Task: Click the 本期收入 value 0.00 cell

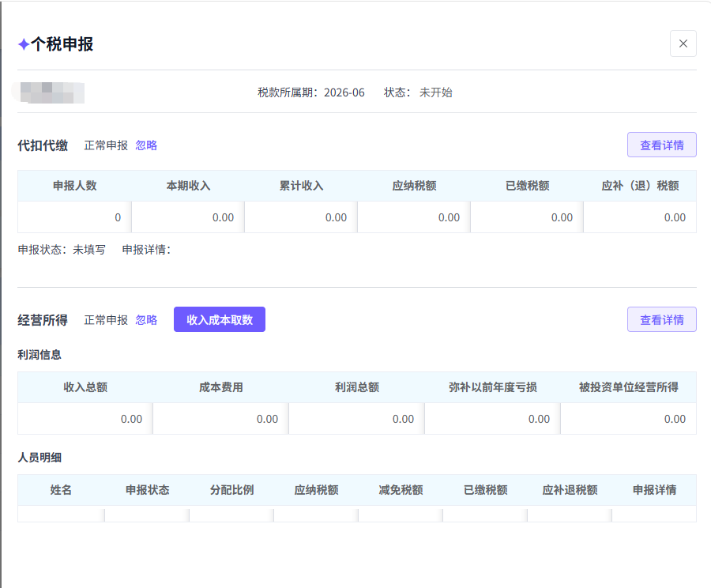Action: click(188, 217)
